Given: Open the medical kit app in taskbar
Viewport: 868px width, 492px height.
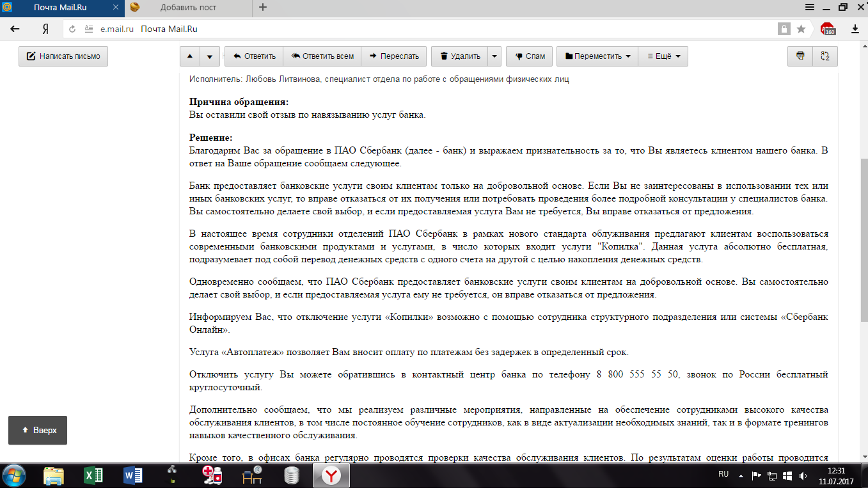Looking at the screenshot, I should coord(212,476).
